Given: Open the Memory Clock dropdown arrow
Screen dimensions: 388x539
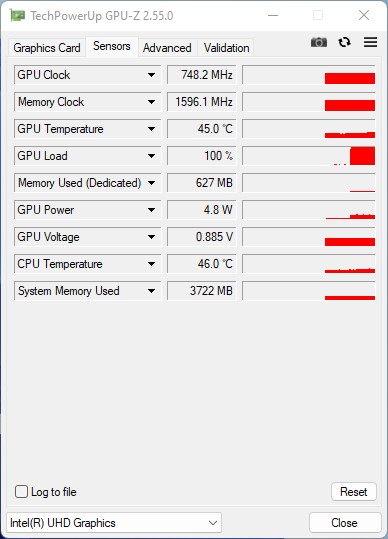Looking at the screenshot, I should [151, 102].
